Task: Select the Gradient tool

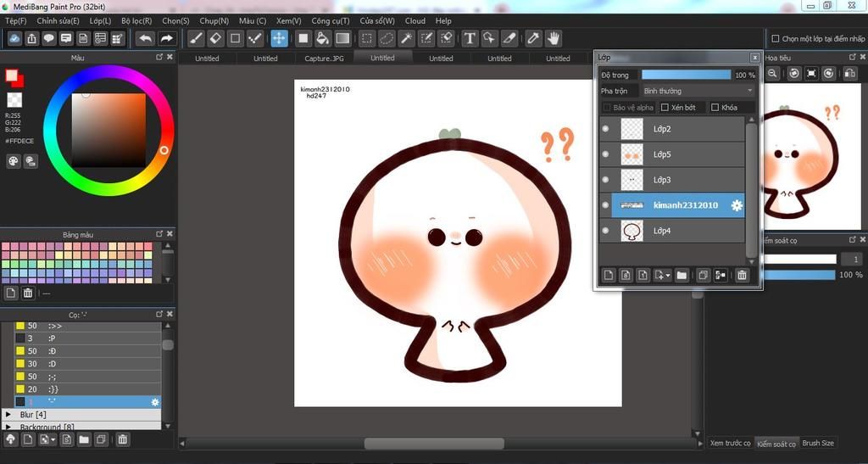Action: [342, 38]
